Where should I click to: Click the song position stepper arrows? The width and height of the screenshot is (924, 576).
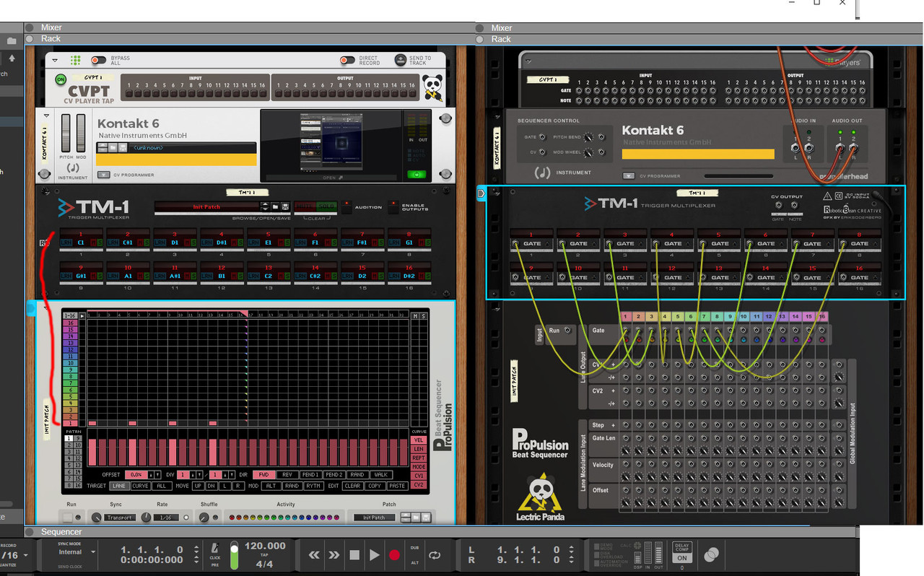[x=197, y=554]
